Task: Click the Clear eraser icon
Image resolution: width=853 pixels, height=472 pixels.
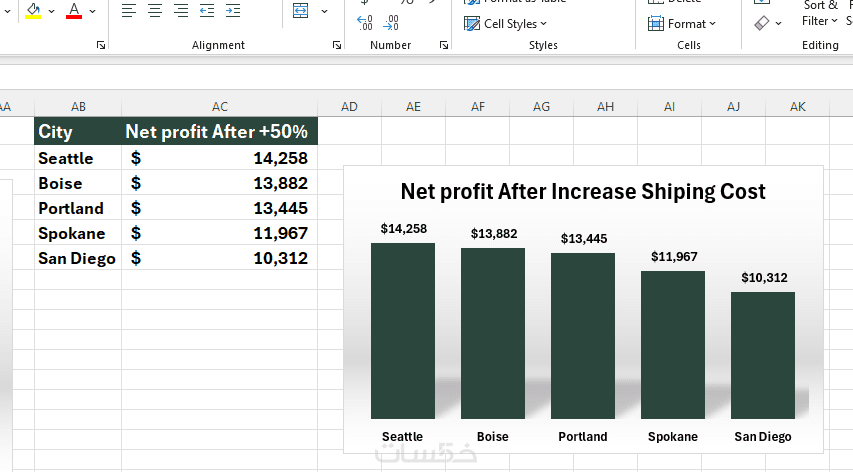Action: (x=762, y=23)
